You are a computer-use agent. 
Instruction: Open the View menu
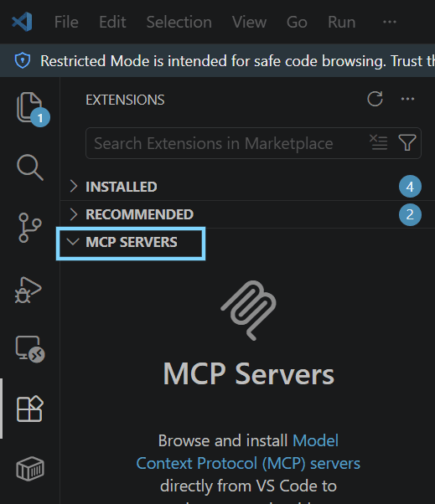point(250,22)
